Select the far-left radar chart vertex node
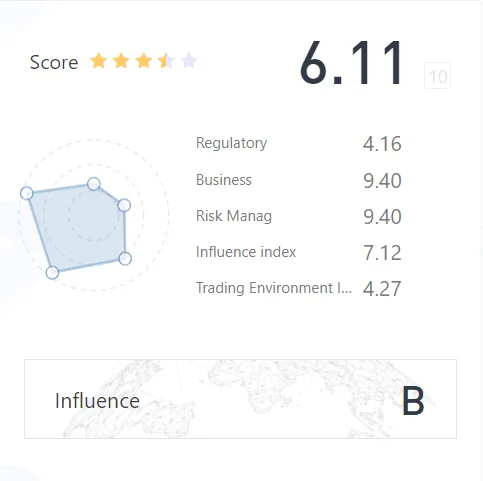This screenshot has width=483, height=481. click(x=26, y=193)
